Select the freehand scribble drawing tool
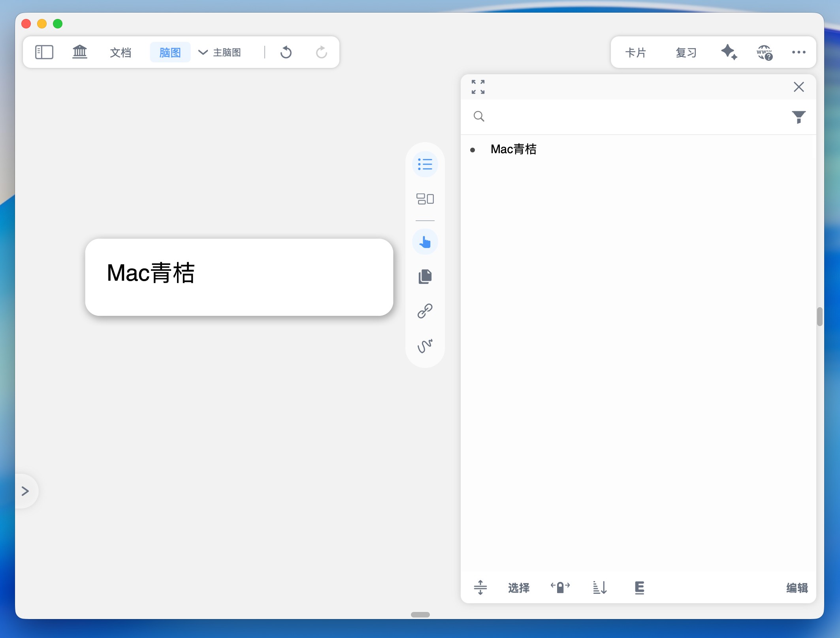The image size is (840, 638). [425, 346]
